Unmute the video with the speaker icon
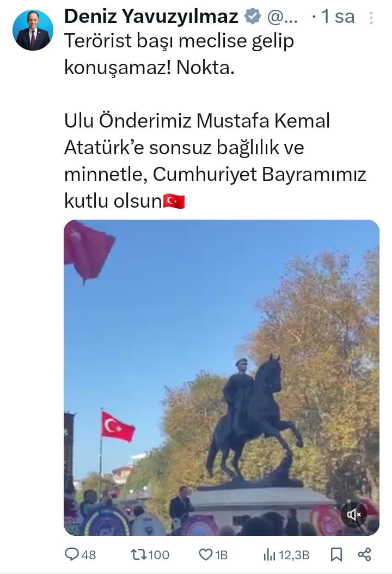Image resolution: width=392 pixels, height=574 pixels. (354, 515)
